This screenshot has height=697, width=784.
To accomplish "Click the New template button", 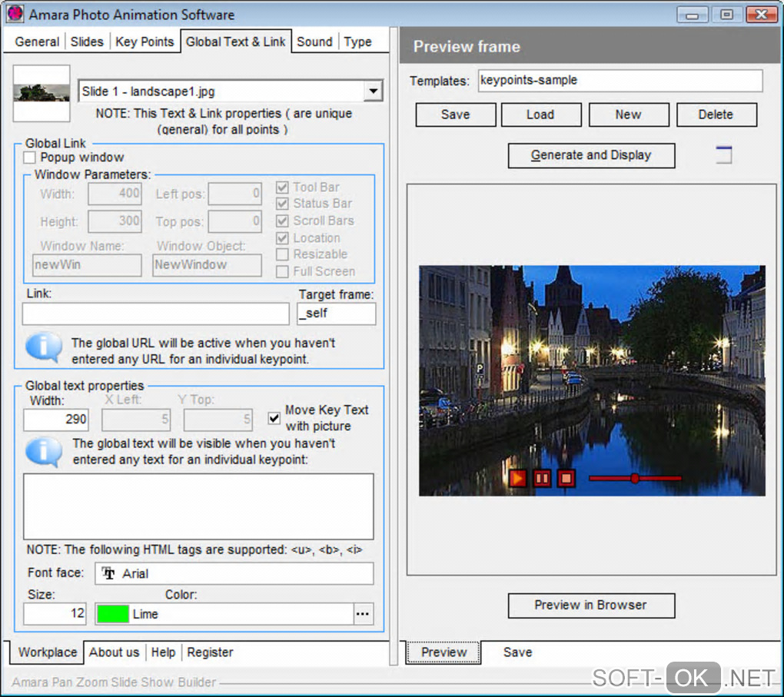I will (629, 115).
